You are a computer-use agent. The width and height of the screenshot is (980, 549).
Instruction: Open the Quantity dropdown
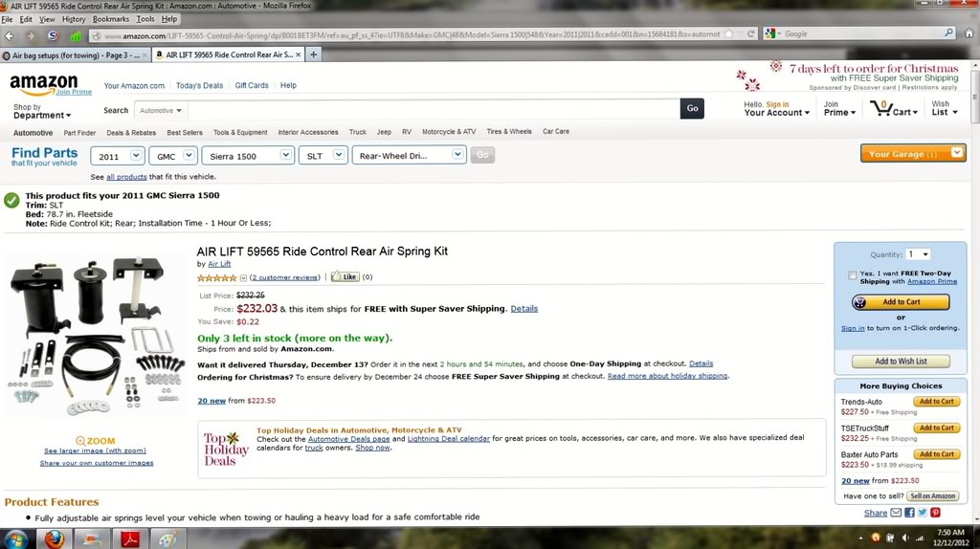click(918, 254)
